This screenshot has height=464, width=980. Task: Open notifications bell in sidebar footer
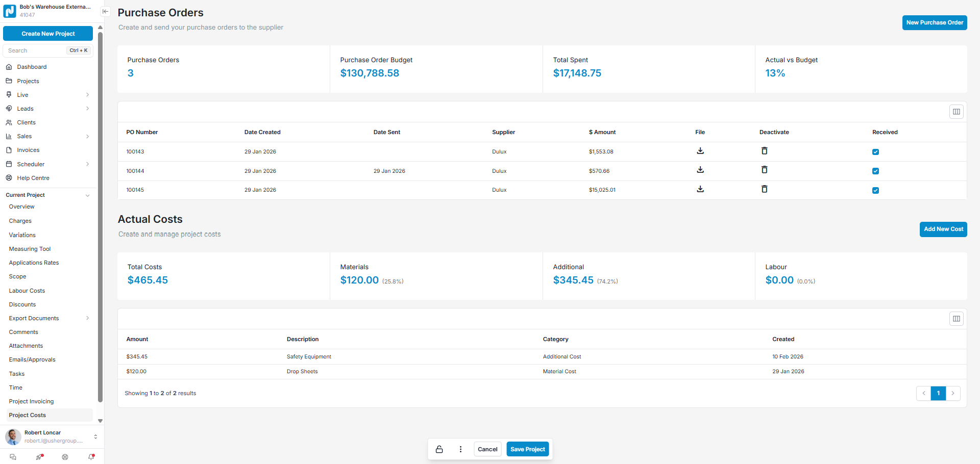click(x=91, y=457)
